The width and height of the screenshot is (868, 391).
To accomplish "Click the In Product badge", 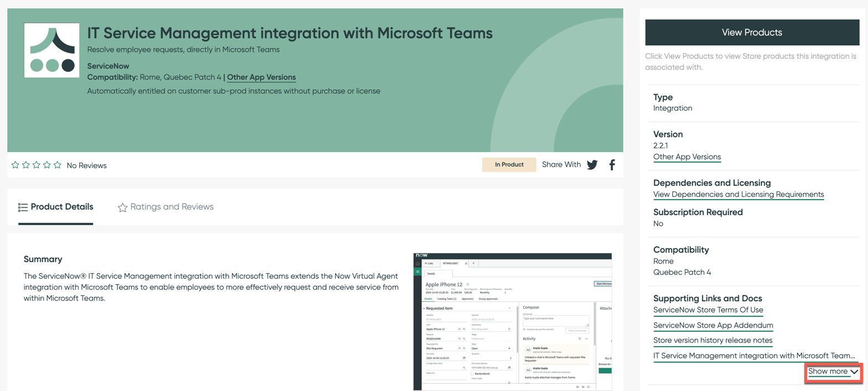I will (509, 165).
